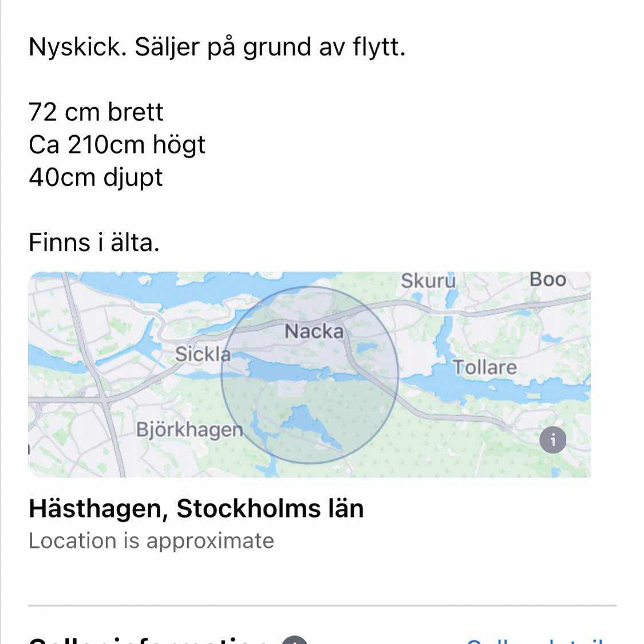Select the 'Nyskick. Säljer på grund av flytt.' text
The image size is (644, 644).
[x=218, y=48]
